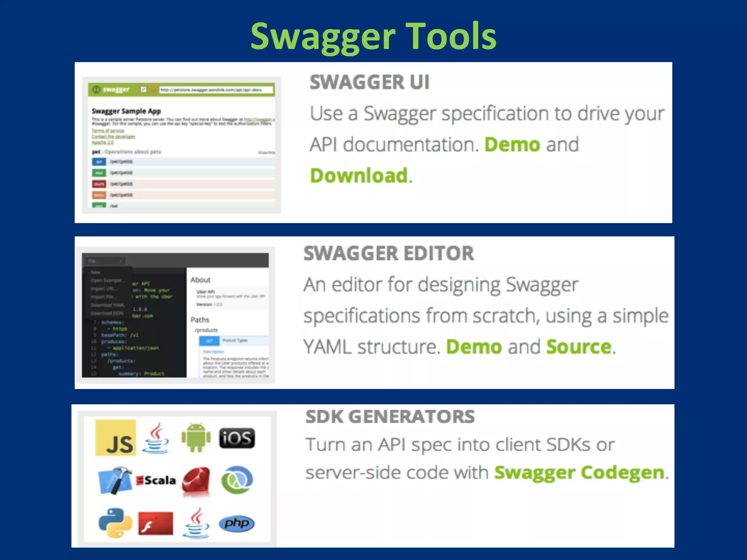Viewport: 747px width, 560px height.
Task: Open the Swagger Codegen link
Action: pos(579,472)
